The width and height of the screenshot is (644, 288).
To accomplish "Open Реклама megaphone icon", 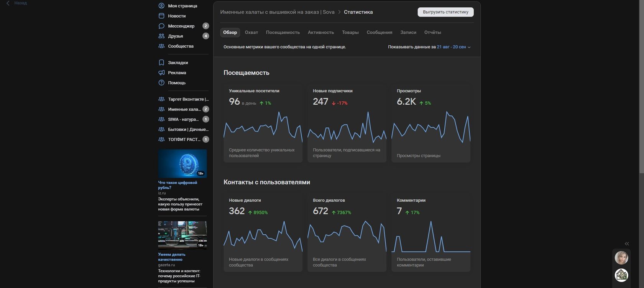I will click(x=161, y=72).
